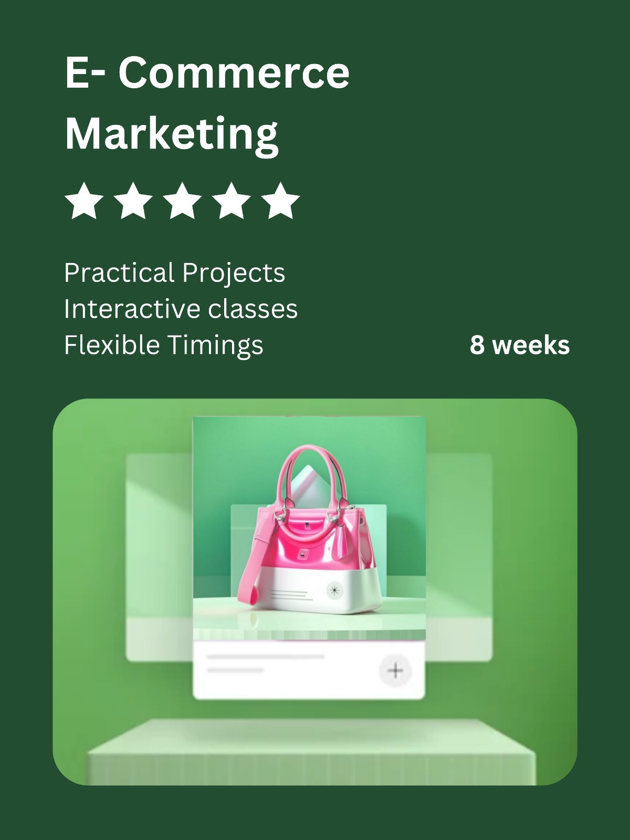Click the white product card footer lines
The height and width of the screenshot is (840, 630).
click(266, 664)
